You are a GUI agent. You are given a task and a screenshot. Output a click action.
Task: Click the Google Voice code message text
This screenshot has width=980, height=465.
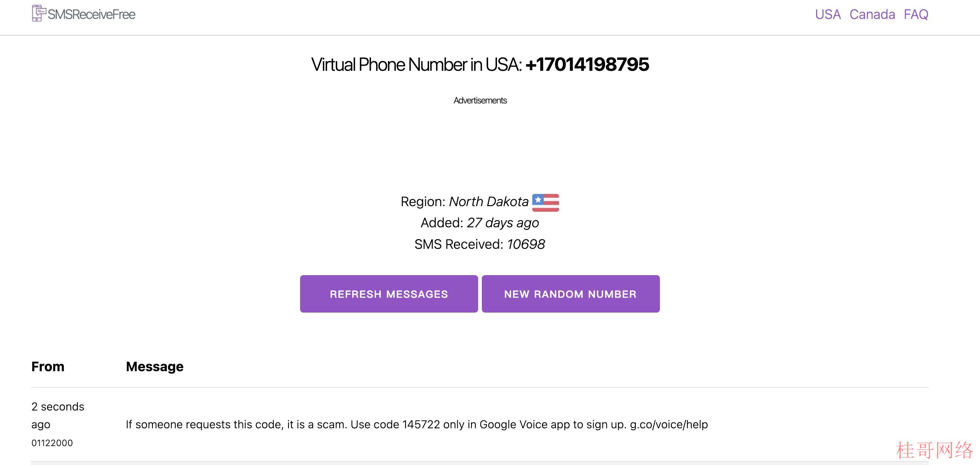pyautogui.click(x=417, y=424)
